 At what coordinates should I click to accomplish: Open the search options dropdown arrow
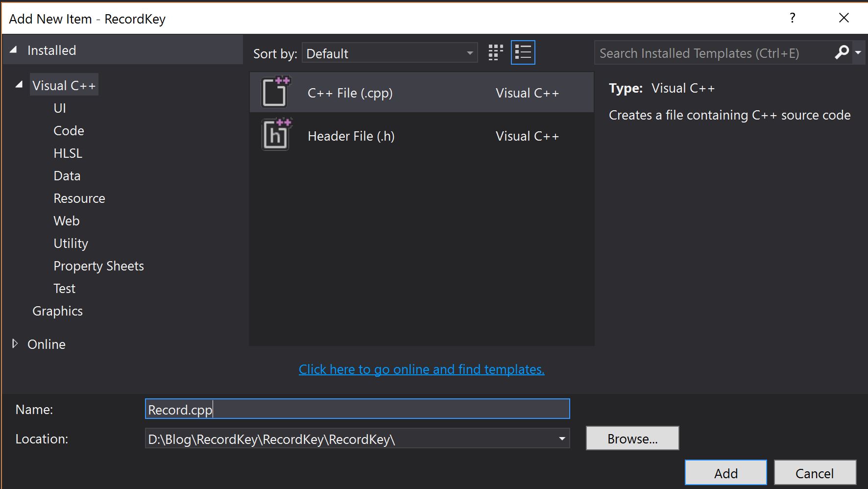(858, 52)
